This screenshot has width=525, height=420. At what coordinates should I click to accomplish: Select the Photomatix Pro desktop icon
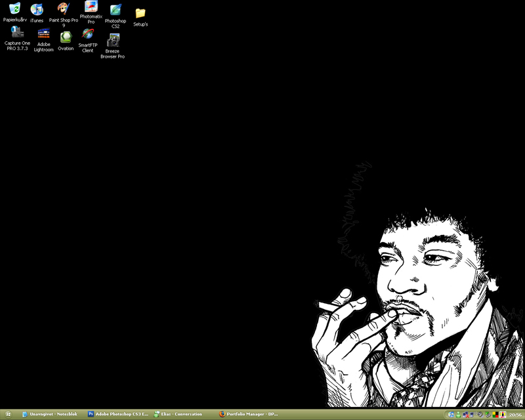pyautogui.click(x=91, y=12)
